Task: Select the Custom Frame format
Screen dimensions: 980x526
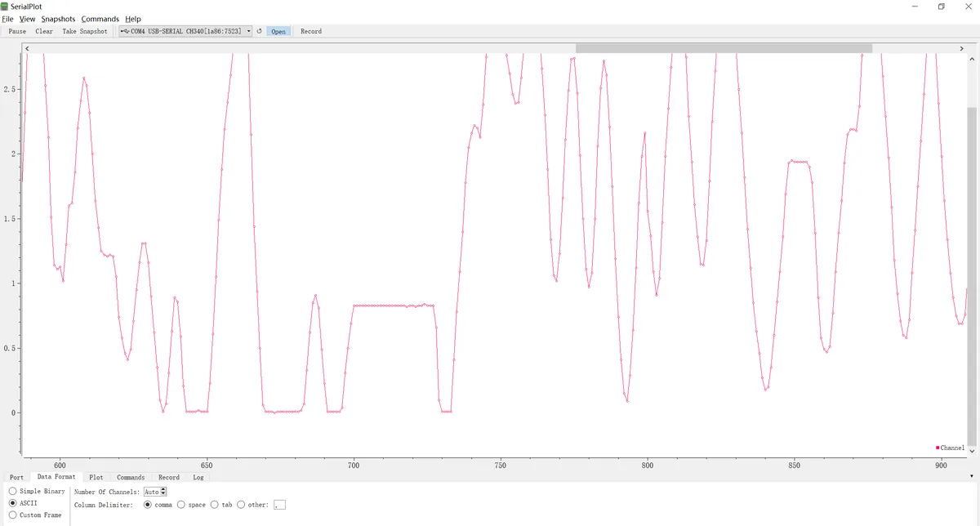Action: coord(35,515)
